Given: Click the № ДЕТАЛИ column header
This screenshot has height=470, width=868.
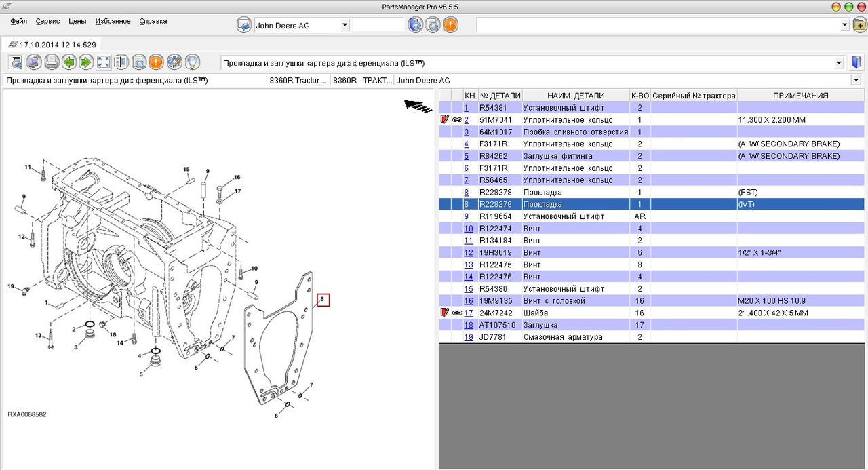Looking at the screenshot, I should (x=500, y=96).
